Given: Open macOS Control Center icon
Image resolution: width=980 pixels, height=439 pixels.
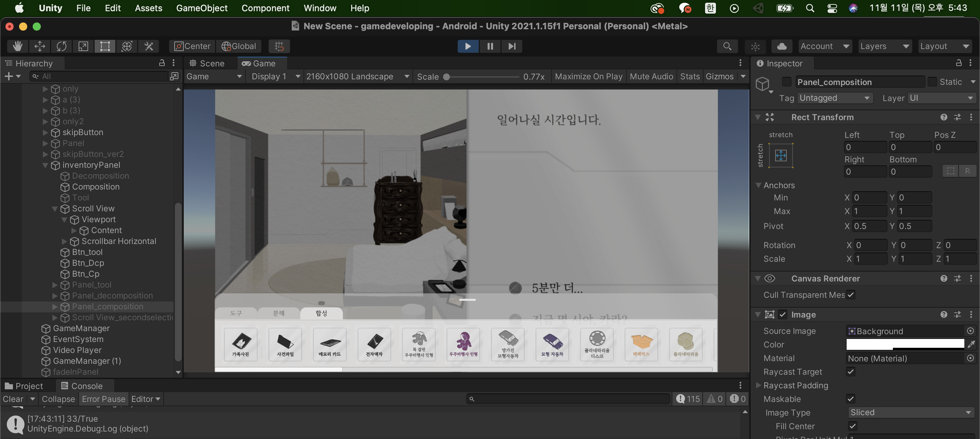Looking at the screenshot, I should [832, 8].
